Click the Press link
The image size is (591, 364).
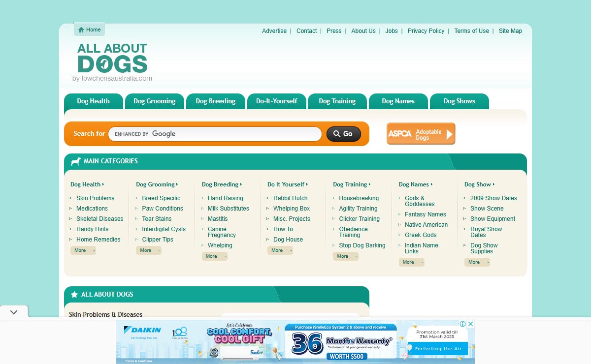[334, 31]
